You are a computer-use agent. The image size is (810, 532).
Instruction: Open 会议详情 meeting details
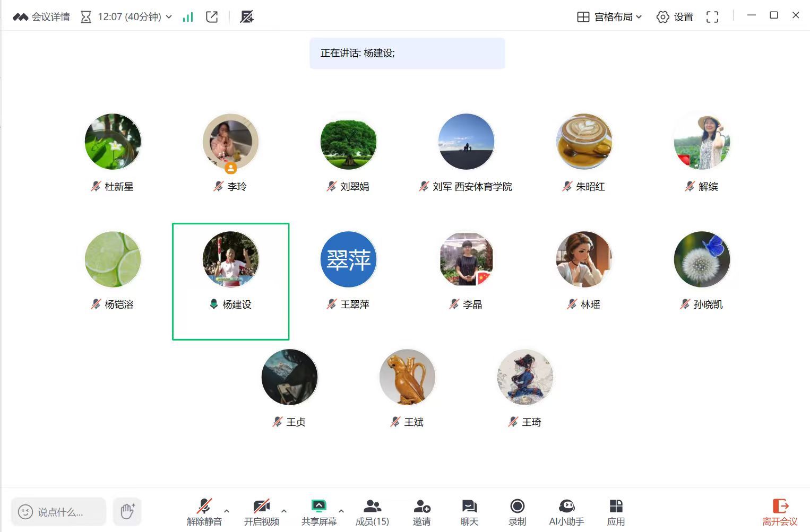click(x=41, y=17)
